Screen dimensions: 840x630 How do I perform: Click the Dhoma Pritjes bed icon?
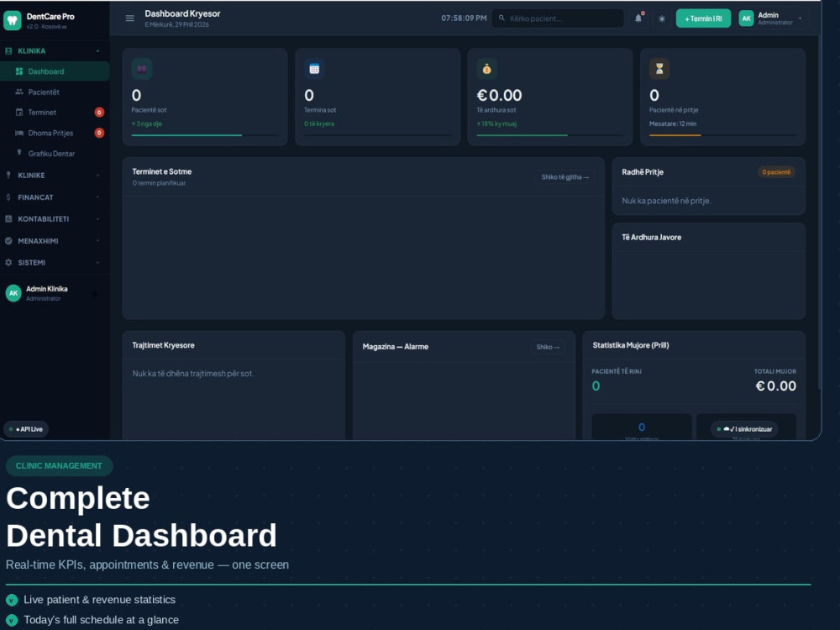(x=19, y=133)
